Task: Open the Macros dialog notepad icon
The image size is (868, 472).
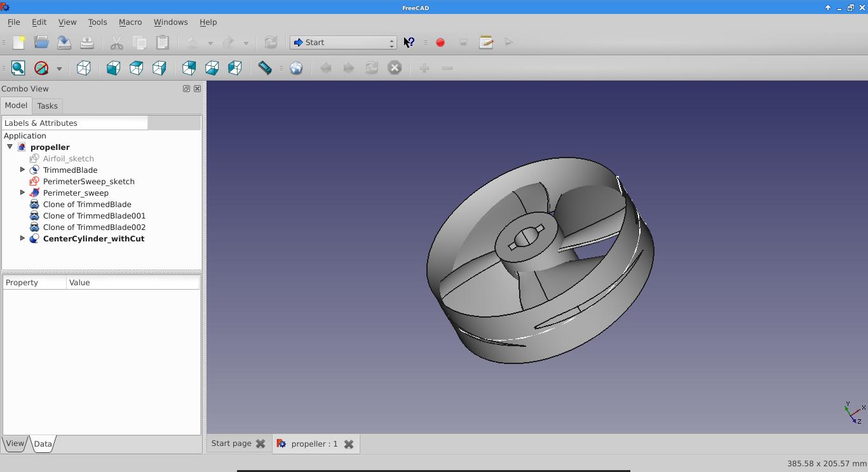Action: tap(486, 43)
